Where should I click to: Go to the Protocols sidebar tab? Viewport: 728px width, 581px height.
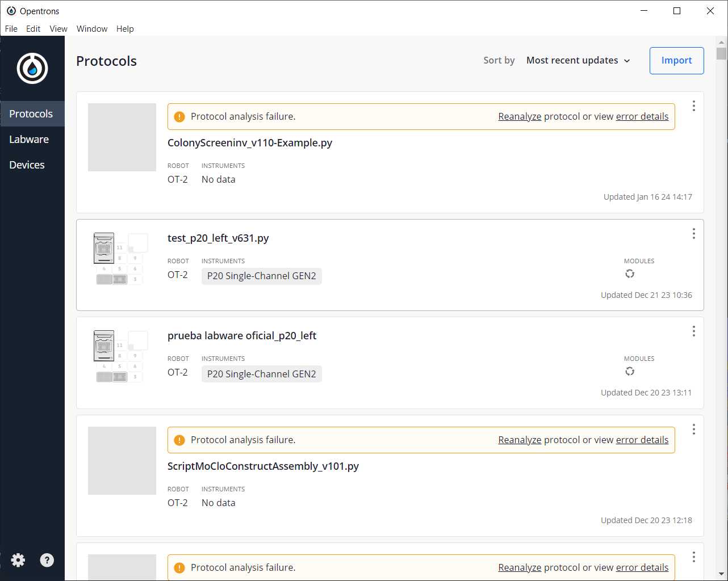(32, 114)
